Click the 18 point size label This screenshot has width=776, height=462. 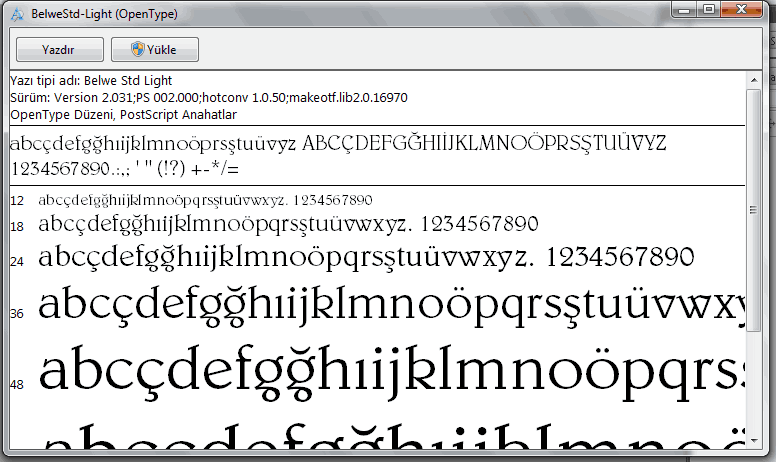[17, 227]
